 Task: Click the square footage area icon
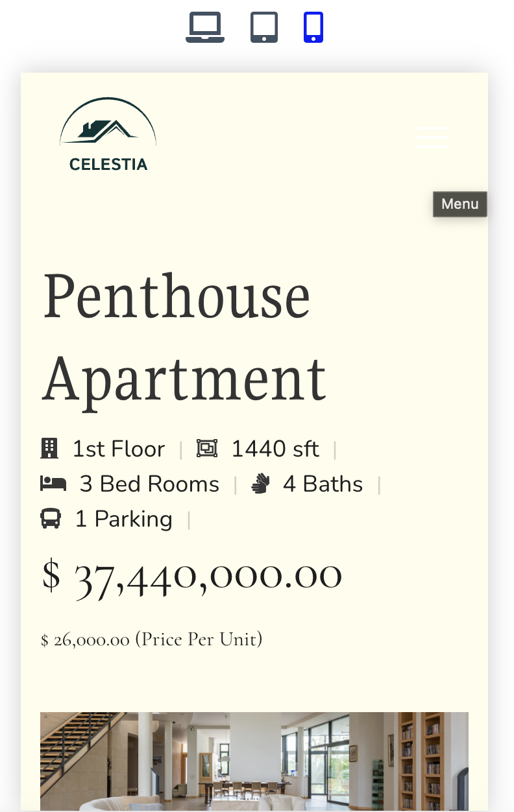coord(207,449)
